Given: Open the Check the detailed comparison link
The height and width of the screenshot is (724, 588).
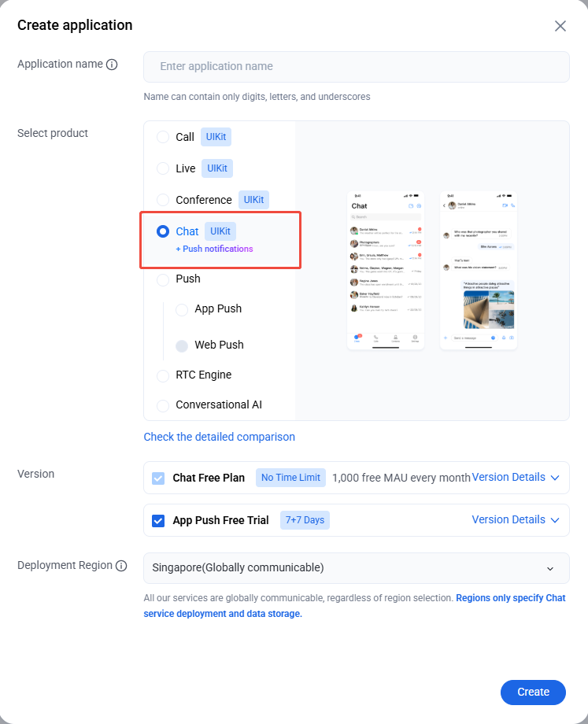Looking at the screenshot, I should [x=220, y=437].
